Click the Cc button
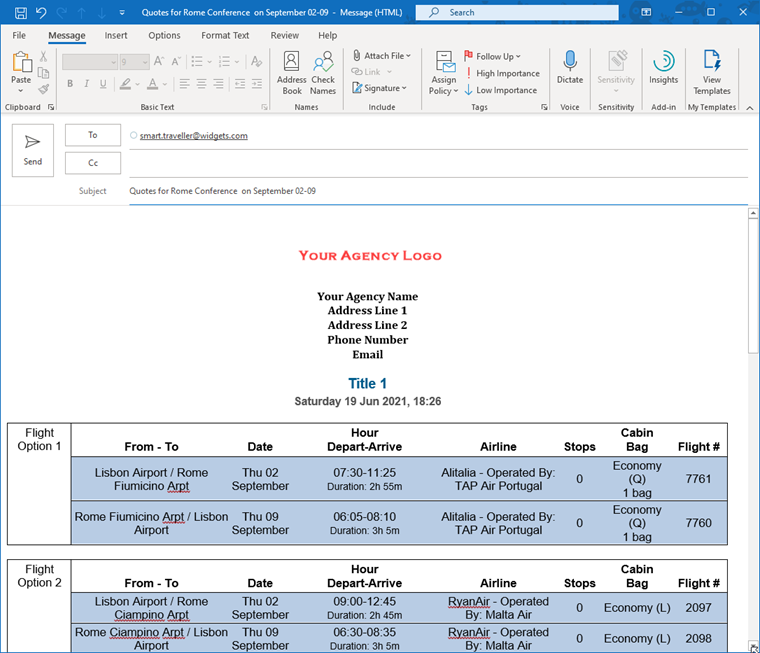760x653 pixels. pyautogui.click(x=93, y=163)
